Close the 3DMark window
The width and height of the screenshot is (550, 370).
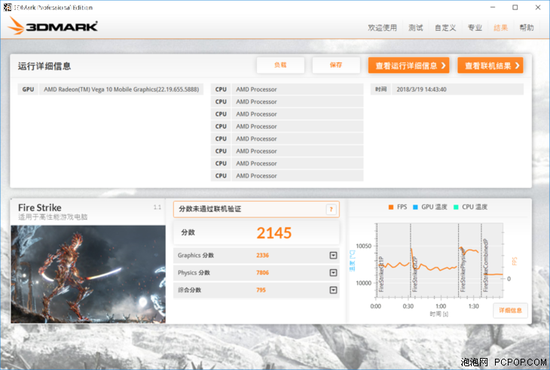click(x=538, y=7)
